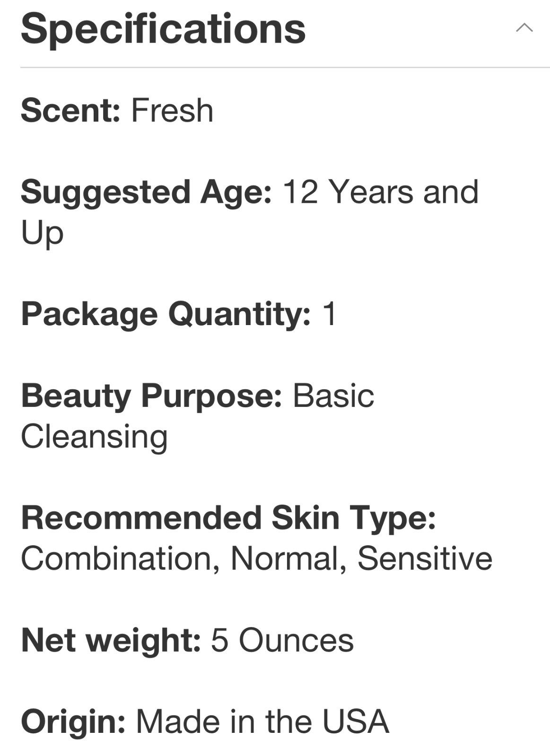The image size is (550, 756).
Task: Click the word Basic in Beauty Purpose
Action: (333, 395)
